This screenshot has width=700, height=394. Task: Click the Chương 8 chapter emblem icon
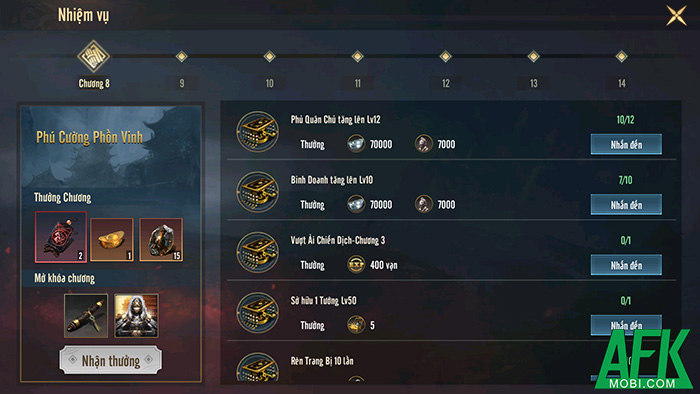[93, 57]
